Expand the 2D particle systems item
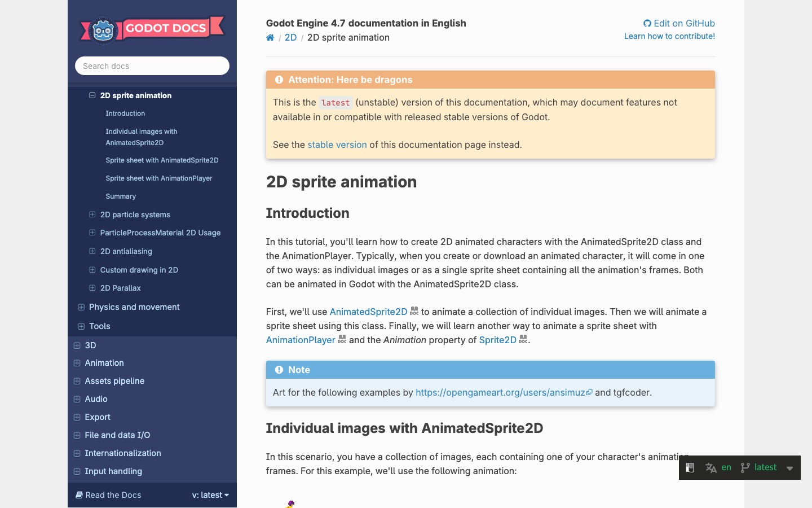 click(92, 214)
